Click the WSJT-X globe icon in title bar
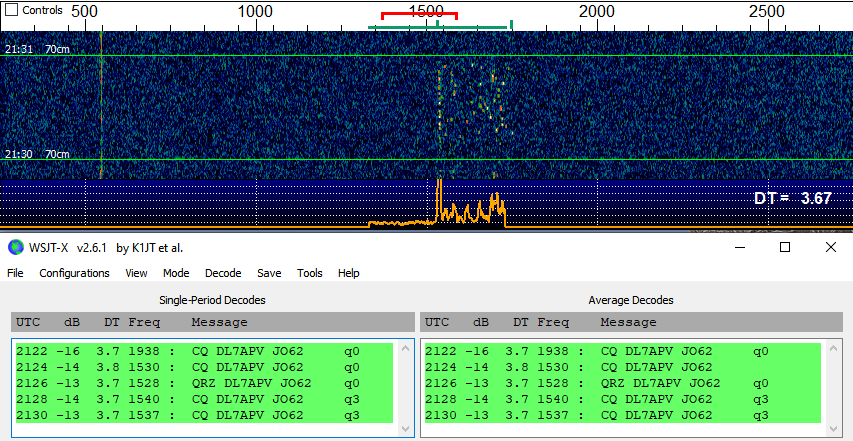853x441 pixels. click(x=15, y=247)
